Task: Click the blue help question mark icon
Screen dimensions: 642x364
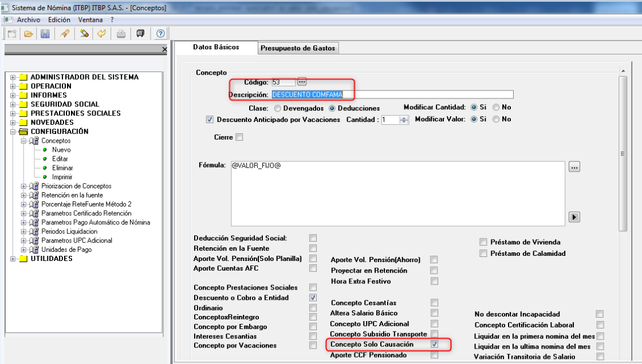Action: pos(160,34)
